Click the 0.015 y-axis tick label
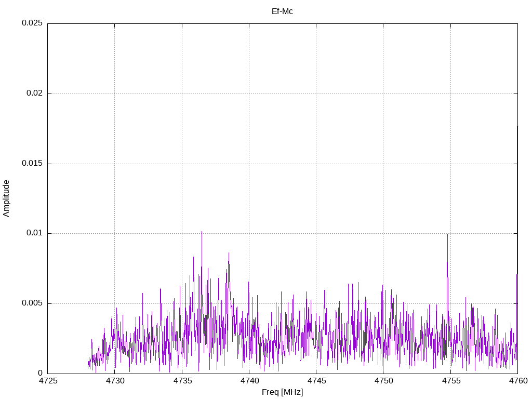Viewport: 532px width, 399px height. click(x=32, y=164)
